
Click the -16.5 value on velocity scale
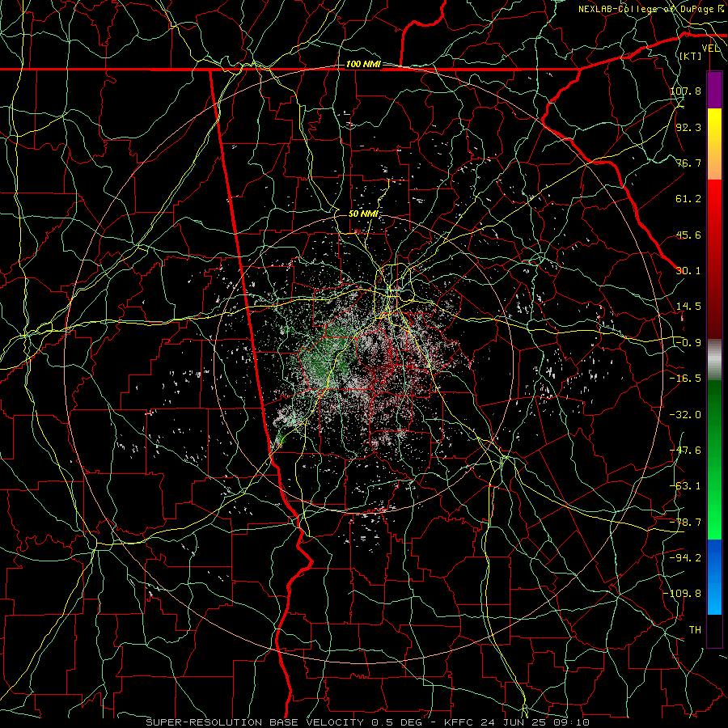(x=685, y=379)
